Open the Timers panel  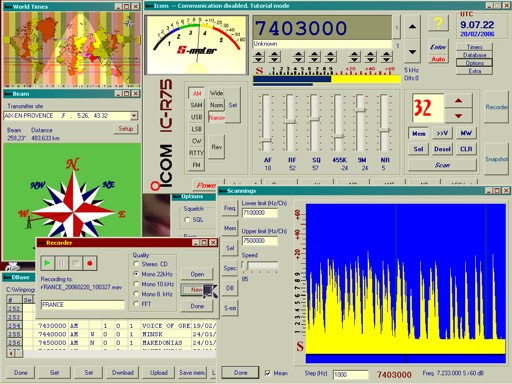tap(474, 47)
